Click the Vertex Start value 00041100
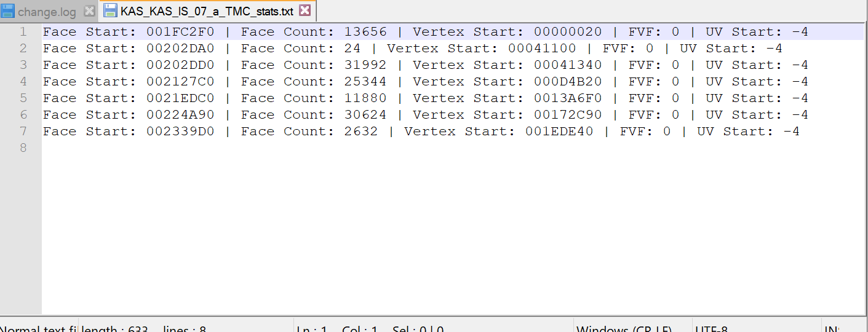 542,48
